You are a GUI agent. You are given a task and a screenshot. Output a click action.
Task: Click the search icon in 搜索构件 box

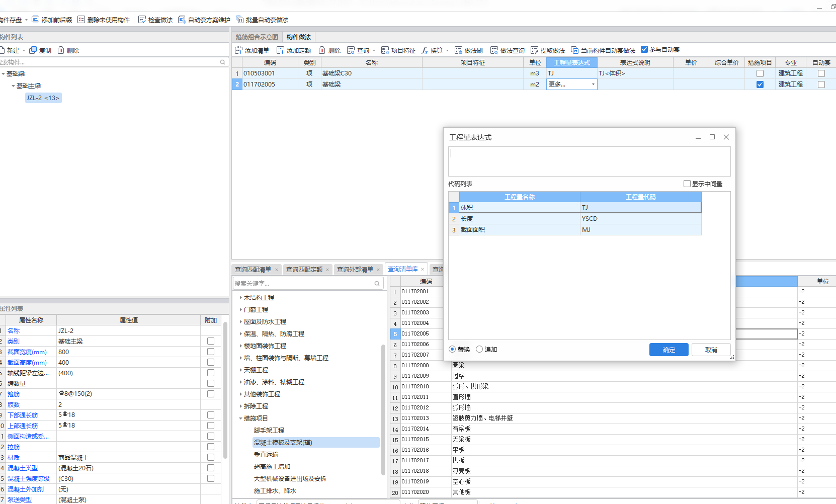click(223, 62)
